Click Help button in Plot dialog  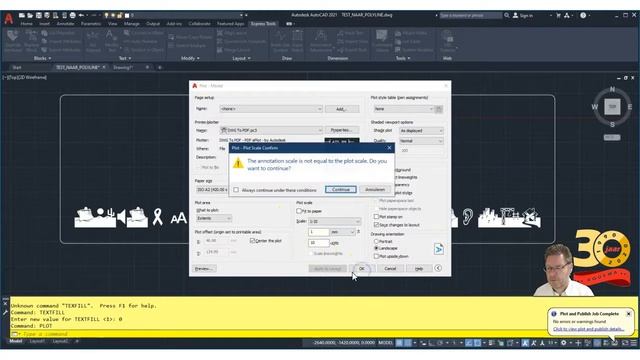[419, 269]
